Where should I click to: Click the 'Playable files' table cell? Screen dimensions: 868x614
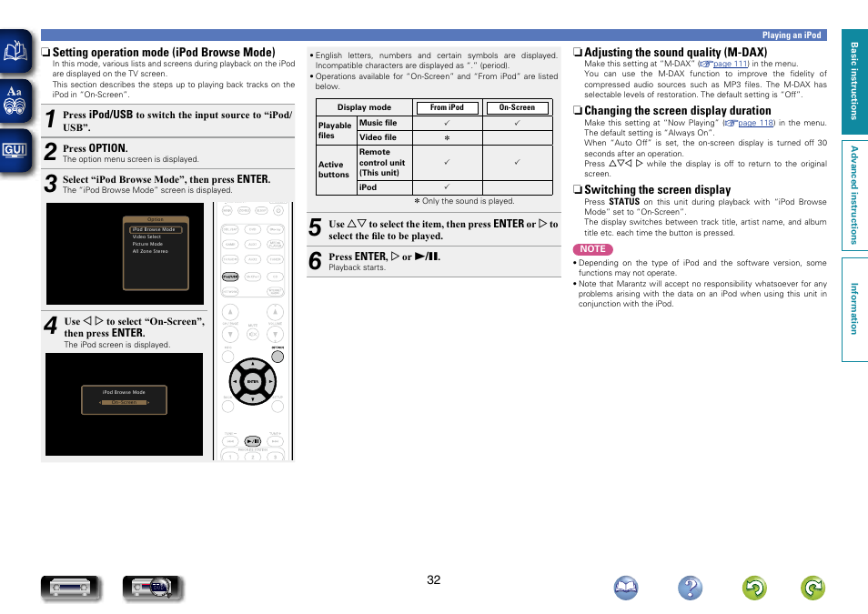click(335, 130)
